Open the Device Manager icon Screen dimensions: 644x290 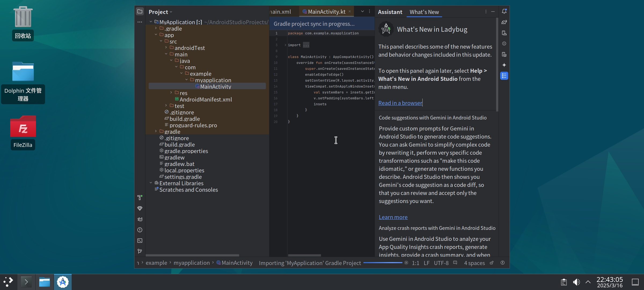[504, 33]
